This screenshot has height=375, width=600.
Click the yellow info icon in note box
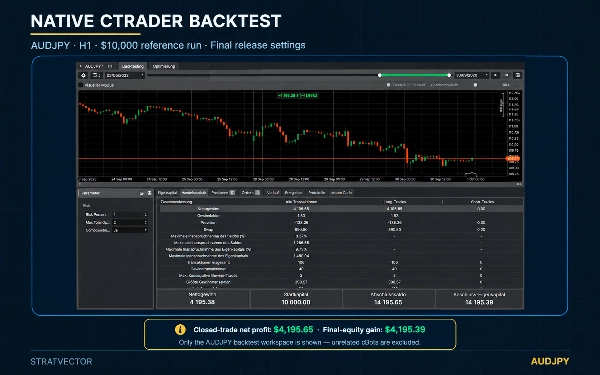(180, 329)
